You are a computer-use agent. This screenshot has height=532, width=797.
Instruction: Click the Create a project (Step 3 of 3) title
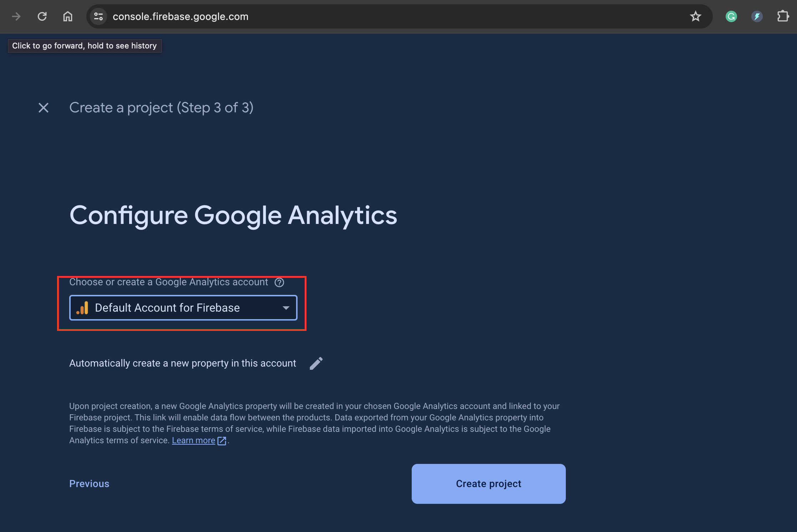pyautogui.click(x=161, y=108)
